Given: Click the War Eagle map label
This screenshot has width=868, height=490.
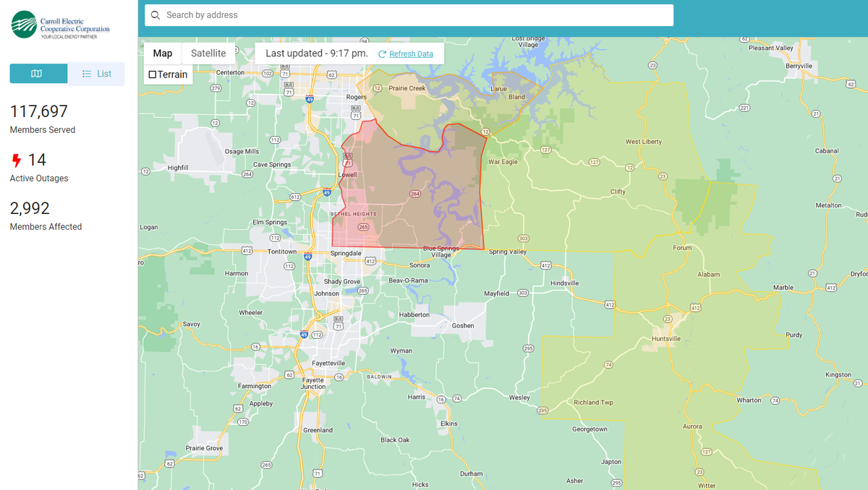Looking at the screenshot, I should click(x=503, y=162).
